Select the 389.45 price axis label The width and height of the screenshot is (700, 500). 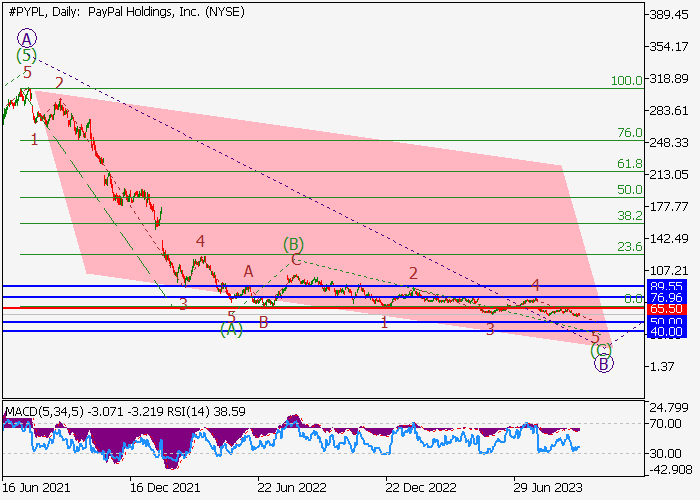click(x=669, y=15)
